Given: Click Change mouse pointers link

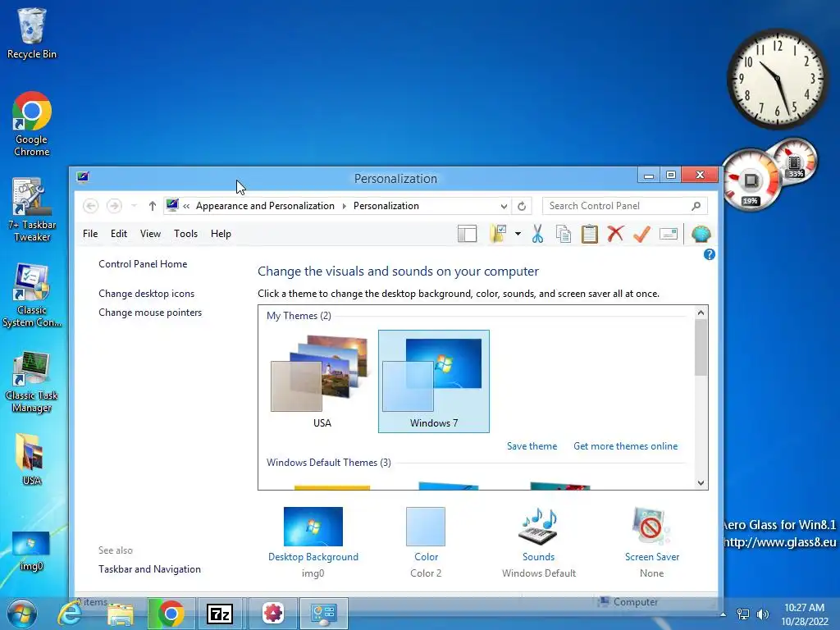Looking at the screenshot, I should pos(150,313).
